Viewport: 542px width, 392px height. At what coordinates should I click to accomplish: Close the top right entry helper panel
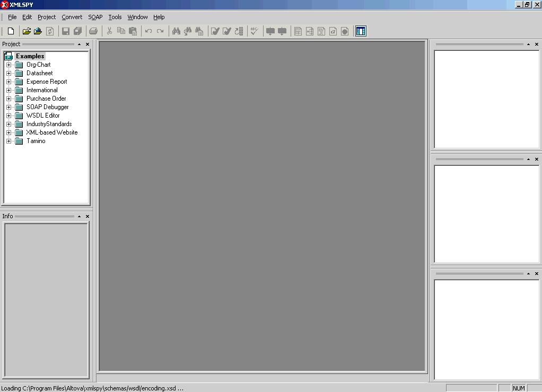coord(537,44)
